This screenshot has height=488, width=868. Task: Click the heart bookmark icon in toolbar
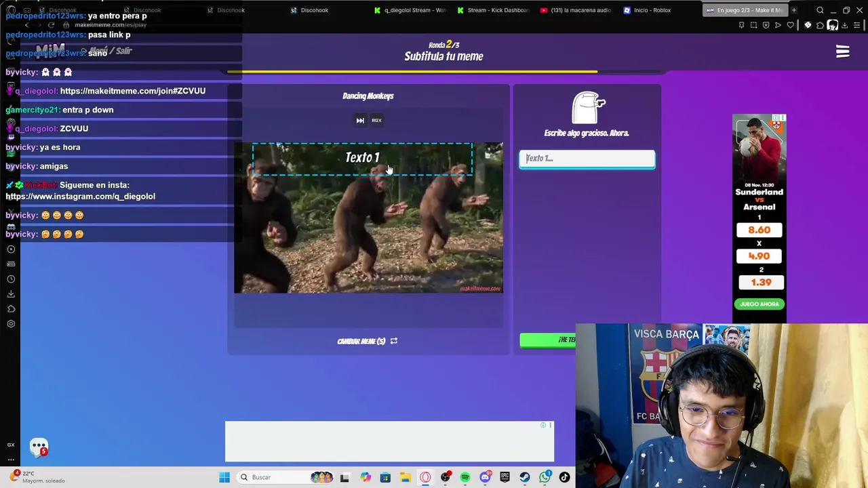[790, 25]
